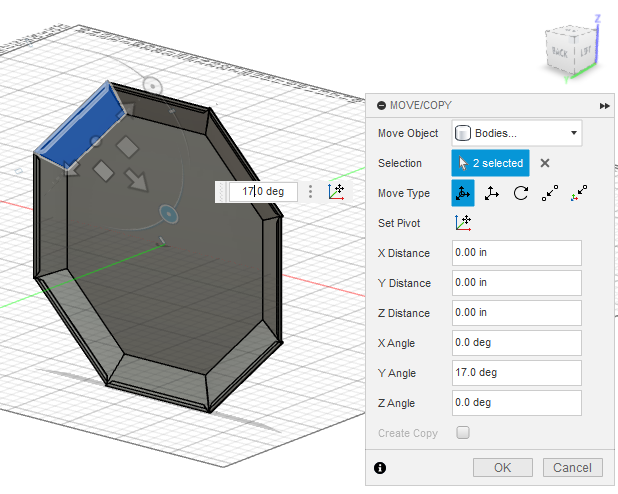Click the lower rotation manipulator handle
Screen dimensions: 618x494
point(169,214)
